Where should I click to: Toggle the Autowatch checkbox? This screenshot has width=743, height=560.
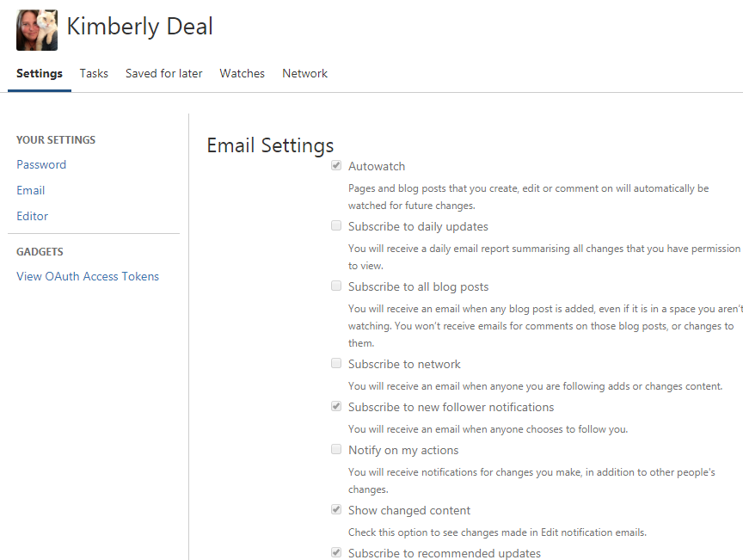336,165
